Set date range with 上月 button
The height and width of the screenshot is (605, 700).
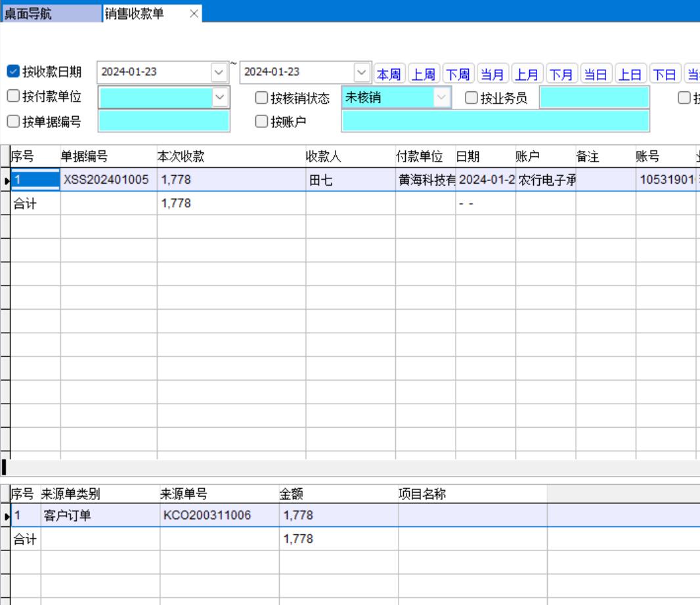pos(526,74)
